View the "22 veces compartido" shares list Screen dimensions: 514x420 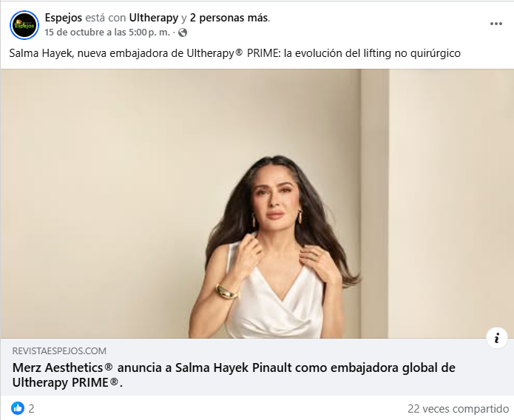pos(458,408)
